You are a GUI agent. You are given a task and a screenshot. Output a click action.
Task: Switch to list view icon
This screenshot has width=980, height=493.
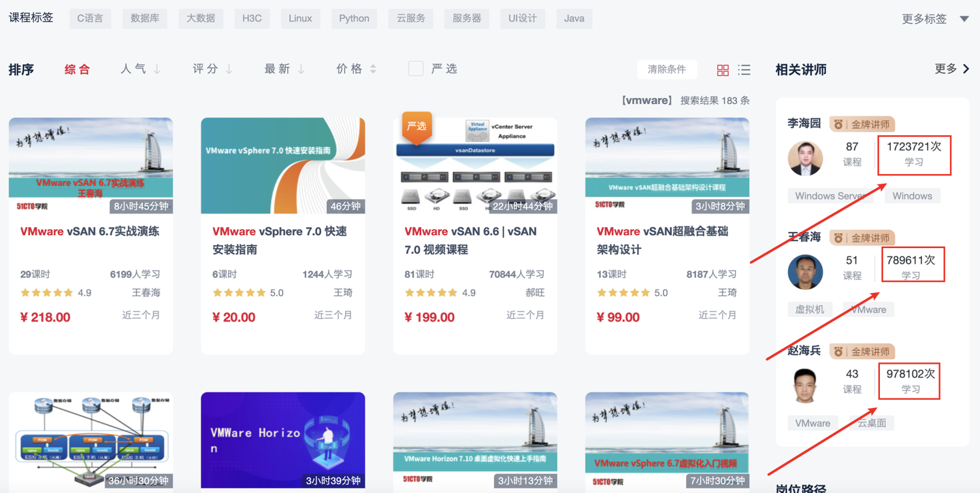click(745, 69)
